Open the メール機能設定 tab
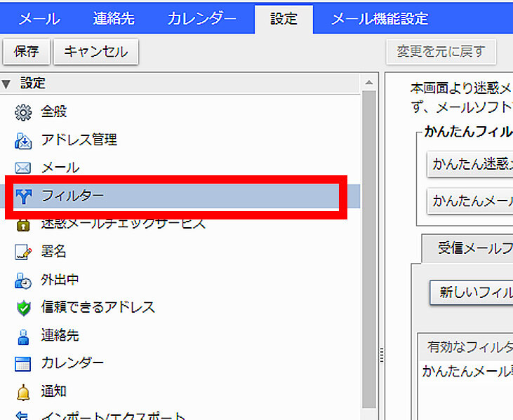The height and width of the screenshot is (420, 513). [380, 19]
